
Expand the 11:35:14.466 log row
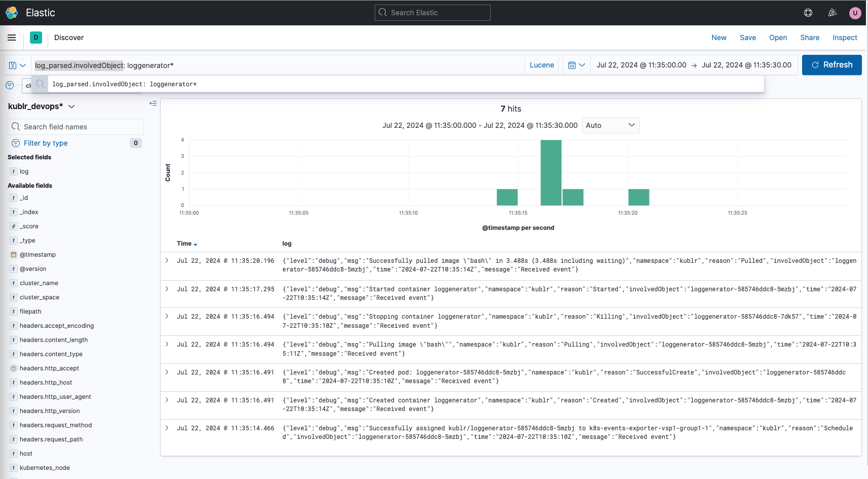pos(167,428)
